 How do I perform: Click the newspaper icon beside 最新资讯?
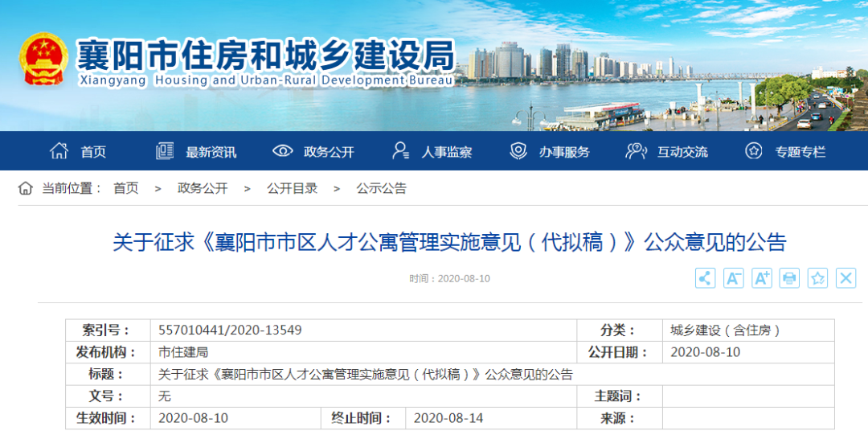click(x=165, y=150)
